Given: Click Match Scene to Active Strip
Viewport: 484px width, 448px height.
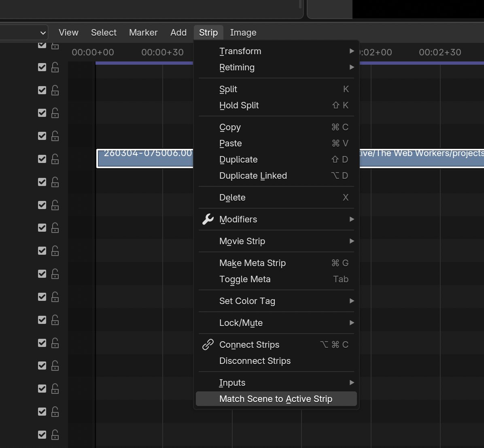Looking at the screenshot, I should click(276, 399).
